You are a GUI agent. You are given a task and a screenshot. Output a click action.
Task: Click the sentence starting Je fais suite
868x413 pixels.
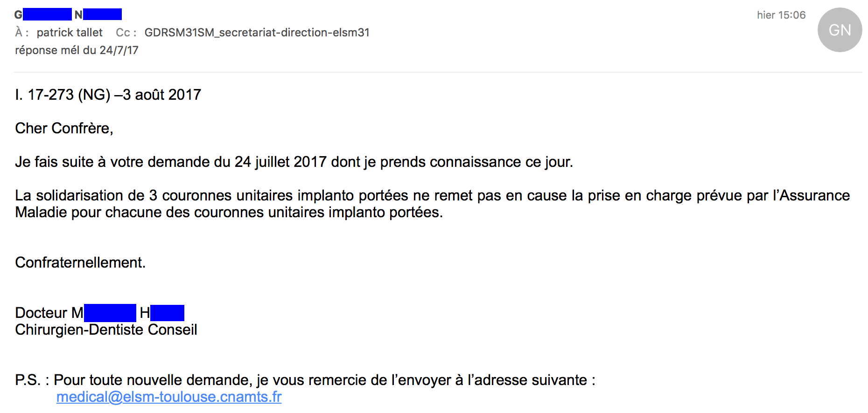click(x=294, y=162)
